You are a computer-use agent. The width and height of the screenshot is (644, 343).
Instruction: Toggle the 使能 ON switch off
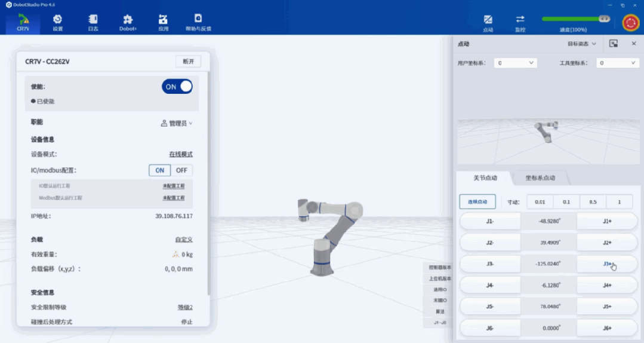tap(177, 87)
